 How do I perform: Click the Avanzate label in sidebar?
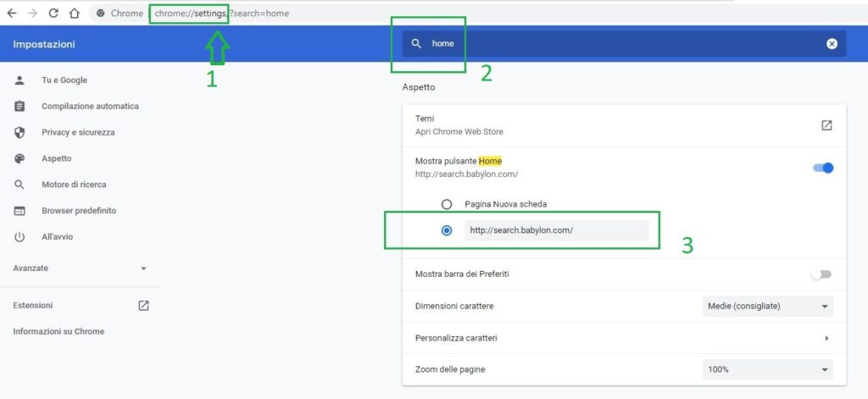[31, 269]
